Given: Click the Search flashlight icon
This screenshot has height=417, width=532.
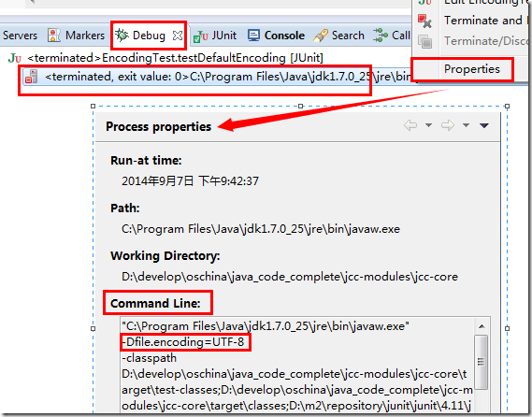Looking at the screenshot, I should (321, 36).
